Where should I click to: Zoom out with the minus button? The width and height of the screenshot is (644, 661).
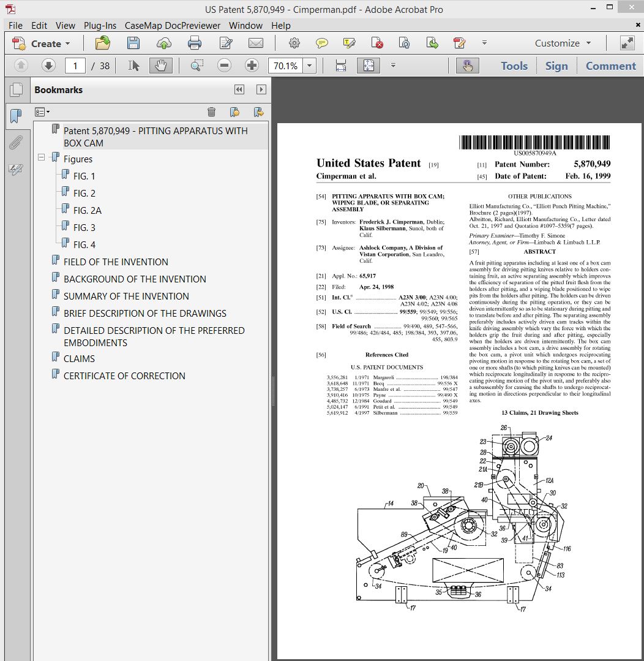pyautogui.click(x=225, y=66)
